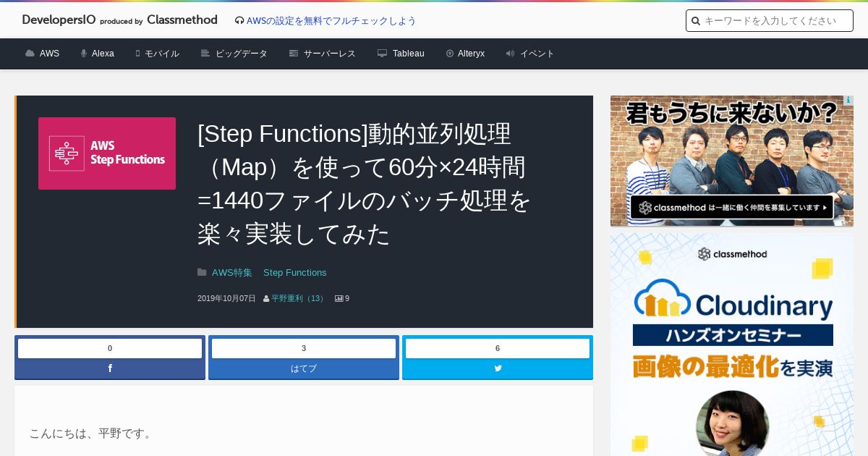Viewport: 868px width, 456px height.
Task: Open the Alteryx menu item
Action: pos(471,54)
